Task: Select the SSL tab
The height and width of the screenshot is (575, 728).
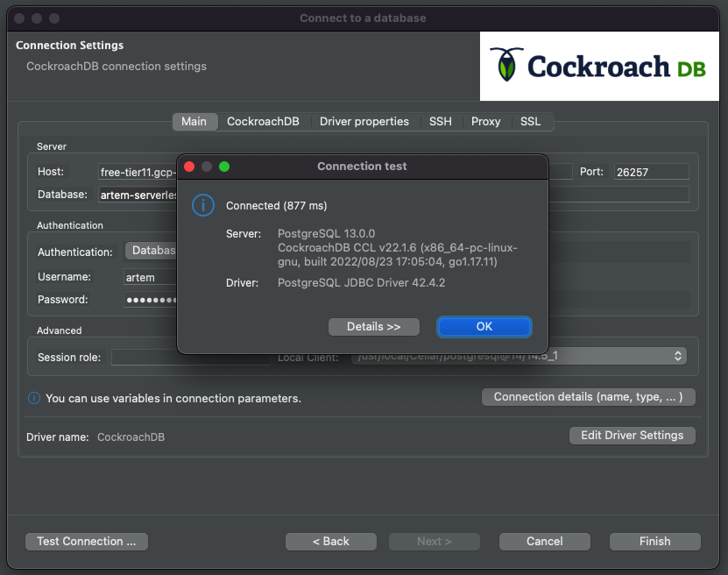Action: click(x=530, y=122)
